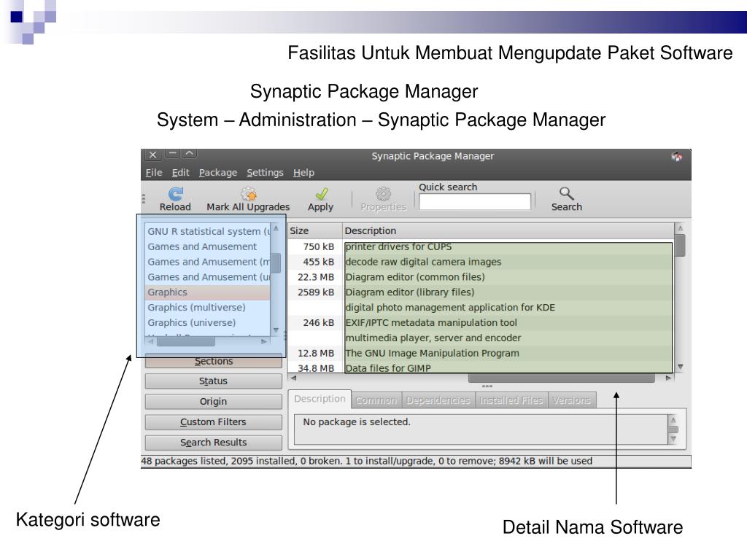
Task: Select the Graphics category
Action: click(x=208, y=292)
